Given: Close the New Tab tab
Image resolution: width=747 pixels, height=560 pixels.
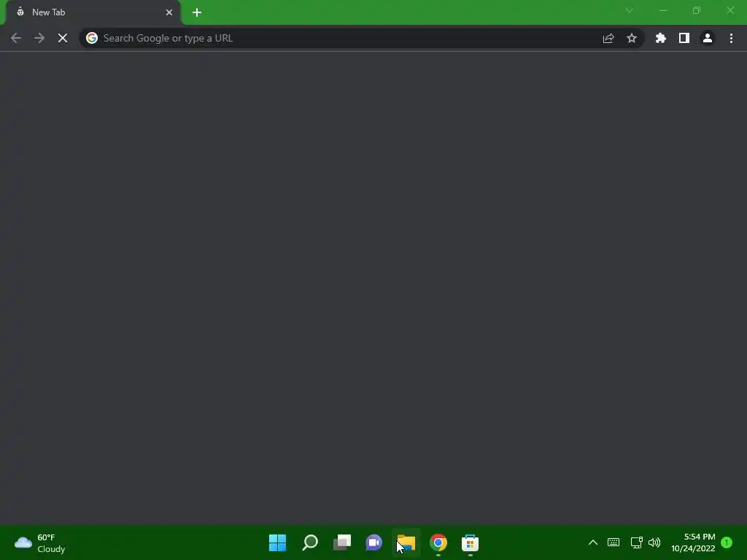Looking at the screenshot, I should click(x=169, y=13).
